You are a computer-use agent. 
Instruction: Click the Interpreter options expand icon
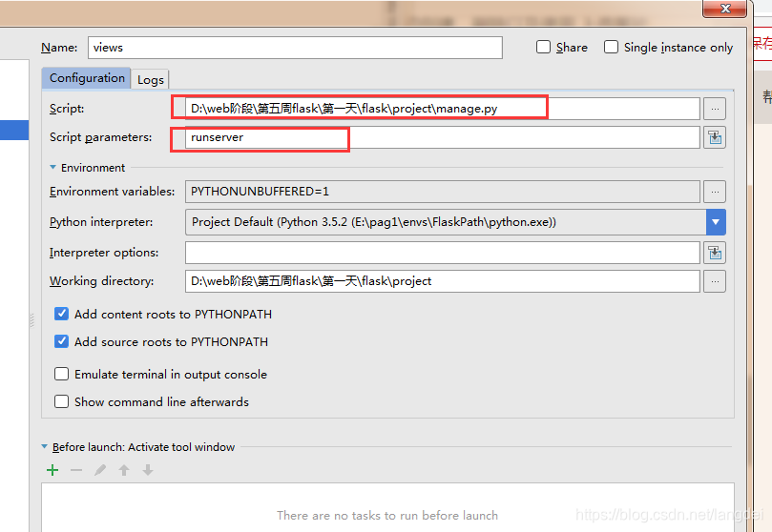coord(715,253)
